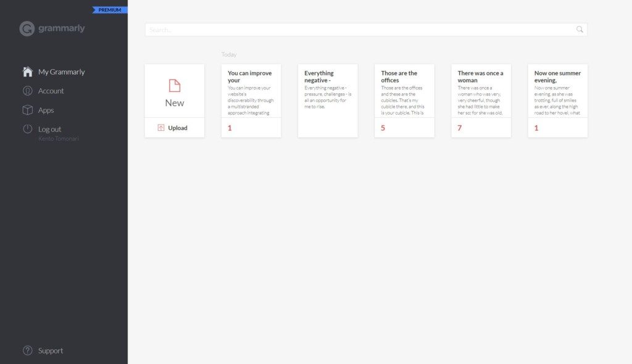Open the "Now one summer evening" document
The image size is (632, 364).
(557, 93)
